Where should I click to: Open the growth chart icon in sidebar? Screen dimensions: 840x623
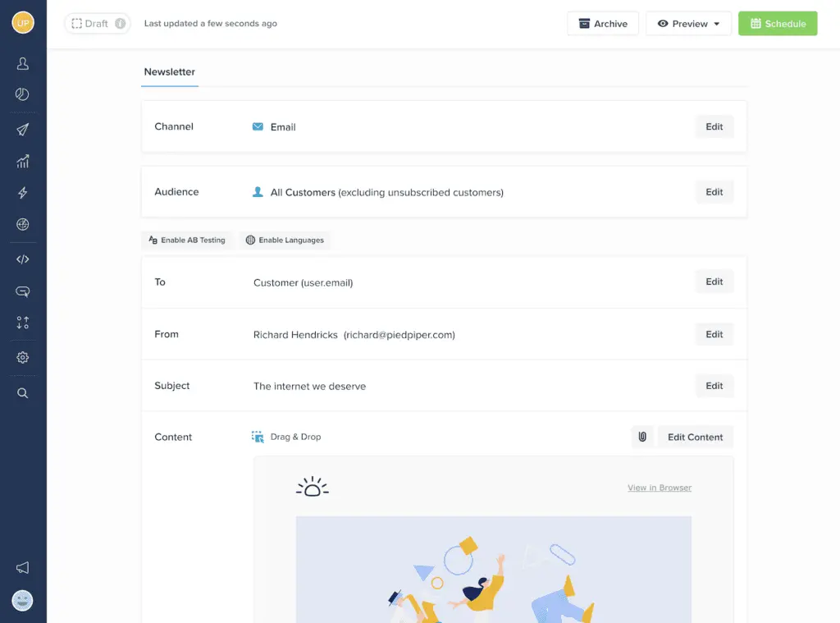(23, 162)
